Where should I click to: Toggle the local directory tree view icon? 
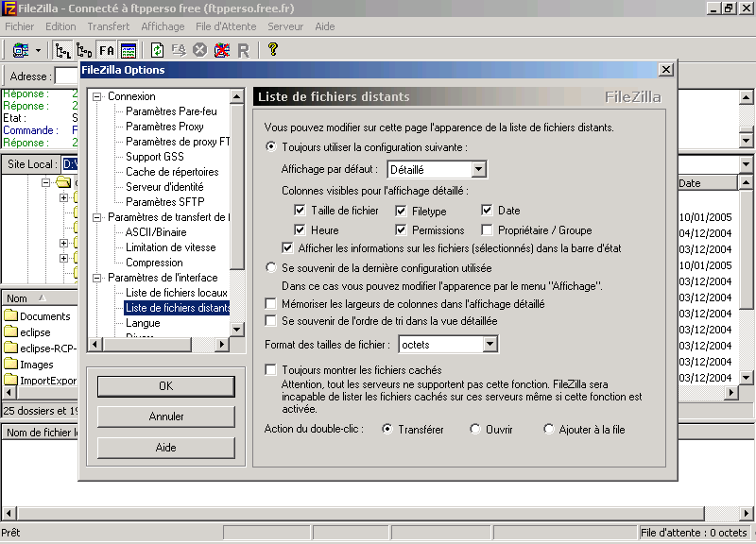pyautogui.click(x=62, y=50)
